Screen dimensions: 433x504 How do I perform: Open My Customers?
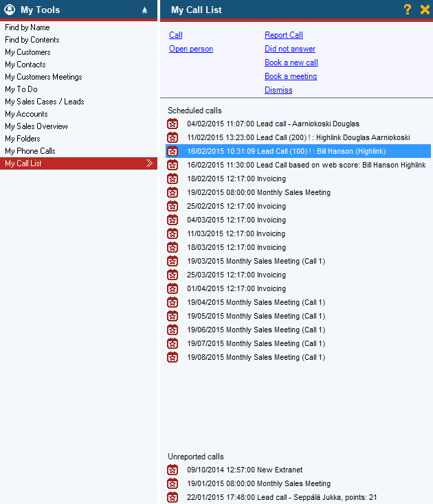point(27,52)
